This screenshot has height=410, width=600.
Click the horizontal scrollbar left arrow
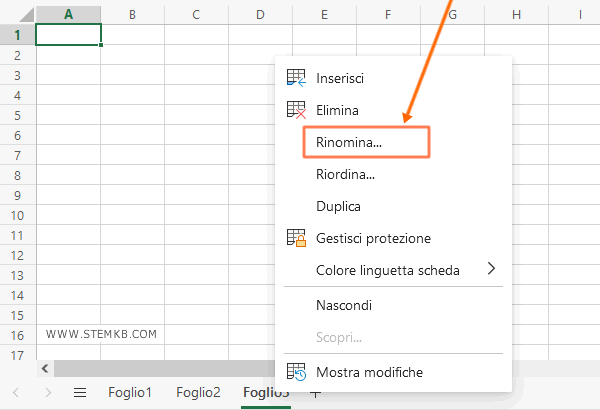click(x=45, y=369)
